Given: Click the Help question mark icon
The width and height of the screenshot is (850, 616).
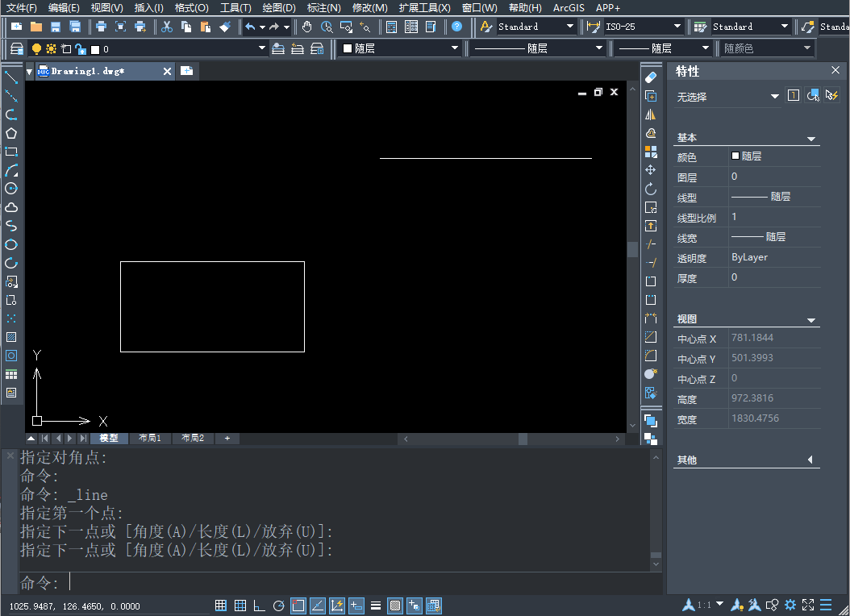Looking at the screenshot, I should click(x=457, y=27).
